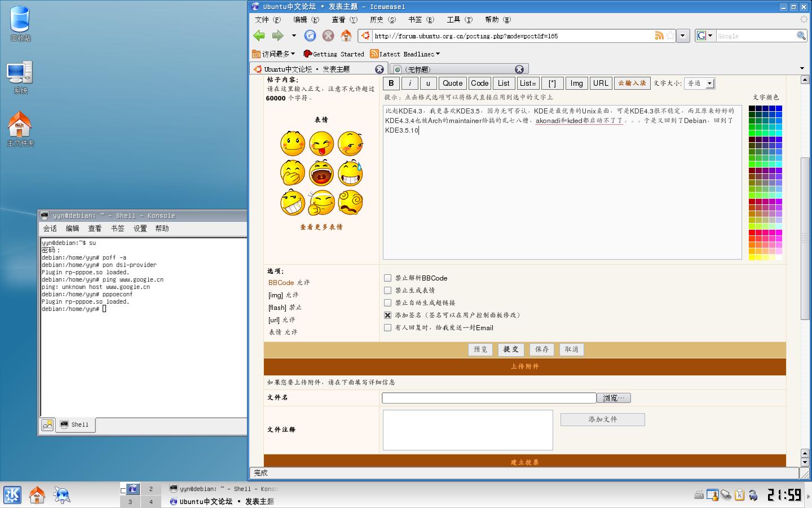Pick the pure blue swatch in palette
The height and width of the screenshot is (508, 812).
[x=779, y=108]
